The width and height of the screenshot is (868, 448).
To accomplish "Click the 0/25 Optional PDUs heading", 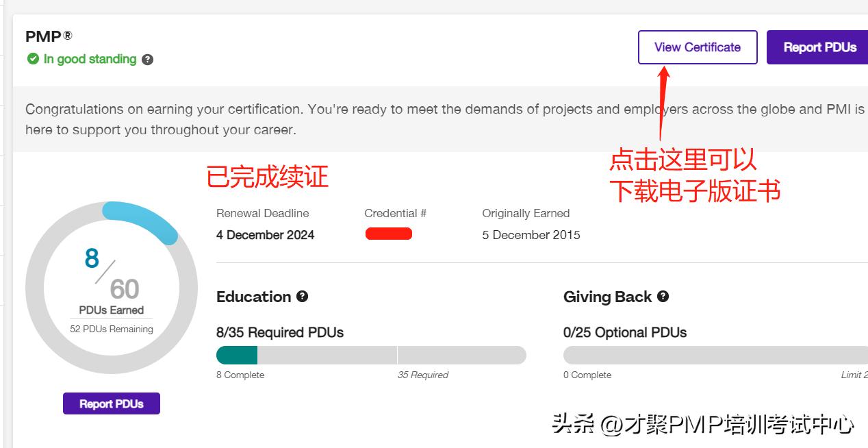I will coord(624,332).
